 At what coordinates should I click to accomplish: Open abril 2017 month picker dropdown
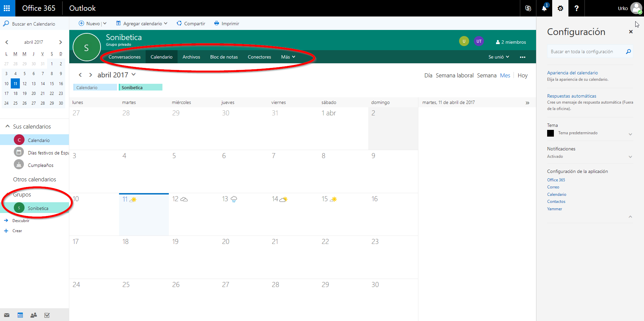pos(134,74)
